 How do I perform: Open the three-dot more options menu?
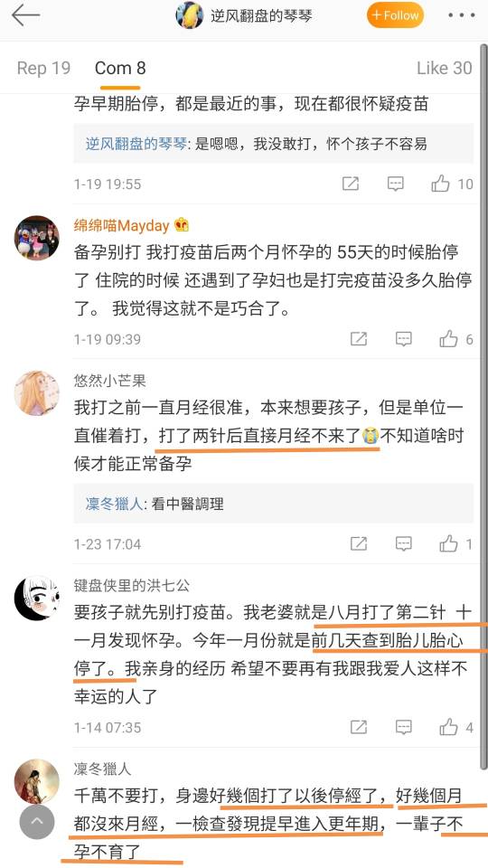462,15
